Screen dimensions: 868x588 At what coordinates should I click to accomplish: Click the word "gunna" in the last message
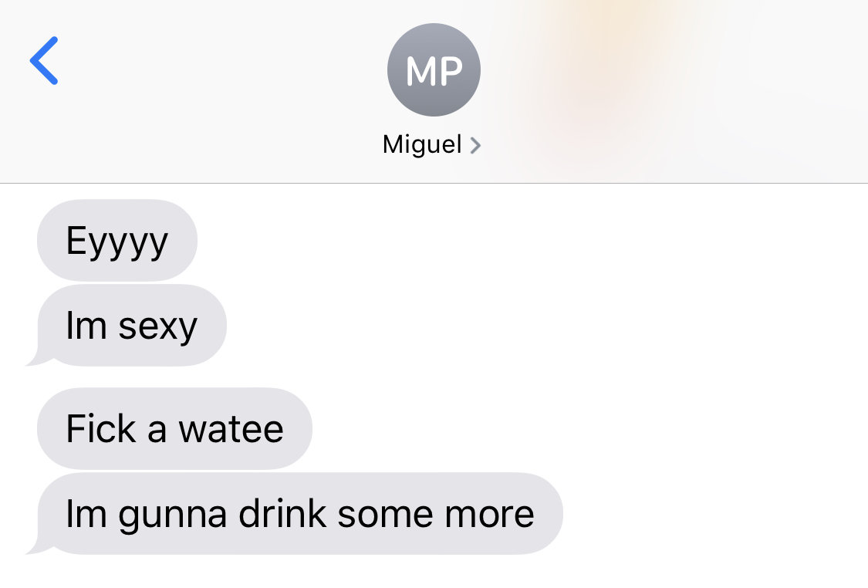173,516
